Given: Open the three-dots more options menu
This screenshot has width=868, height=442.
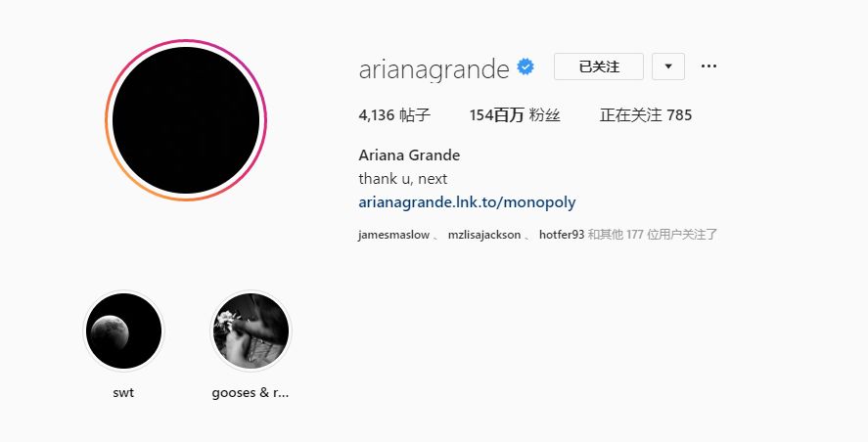Looking at the screenshot, I should click(708, 66).
